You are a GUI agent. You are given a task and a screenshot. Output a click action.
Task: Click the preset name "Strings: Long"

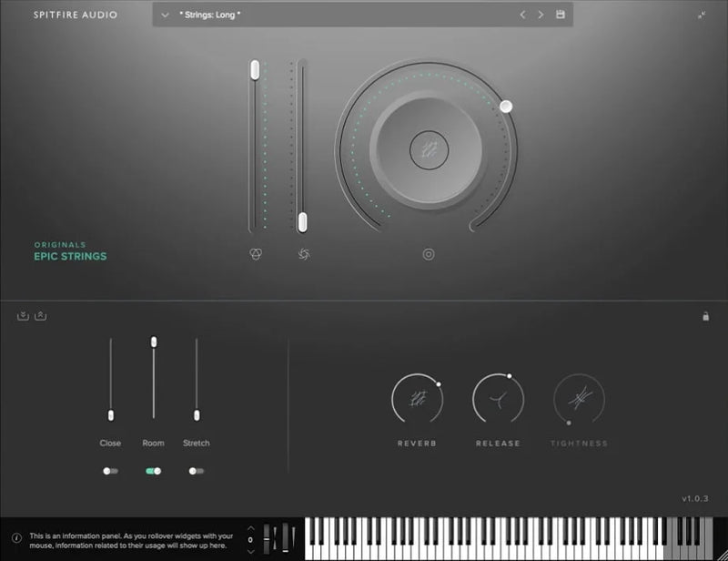click(x=210, y=15)
